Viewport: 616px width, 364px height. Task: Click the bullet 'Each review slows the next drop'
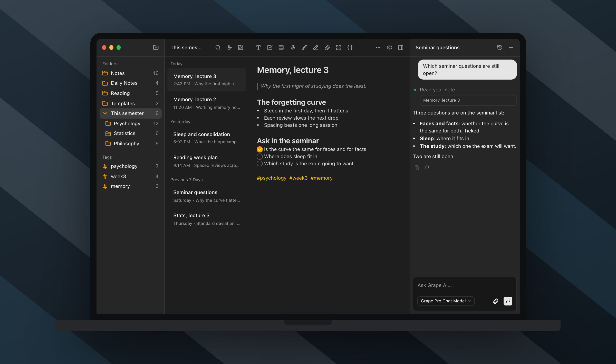[301, 118]
